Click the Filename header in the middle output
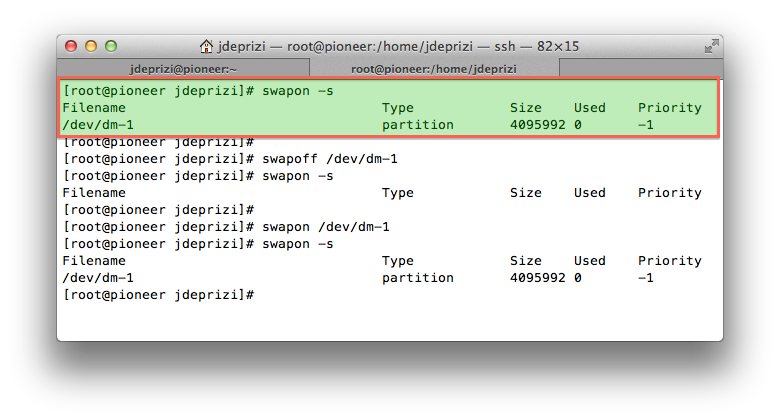Viewport: 780px width, 420px height. [x=94, y=193]
